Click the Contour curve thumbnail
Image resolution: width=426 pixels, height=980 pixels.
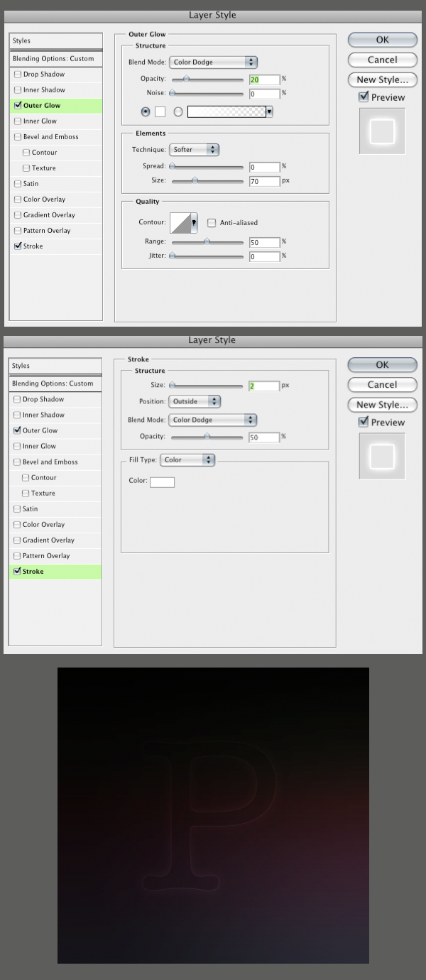[180, 223]
